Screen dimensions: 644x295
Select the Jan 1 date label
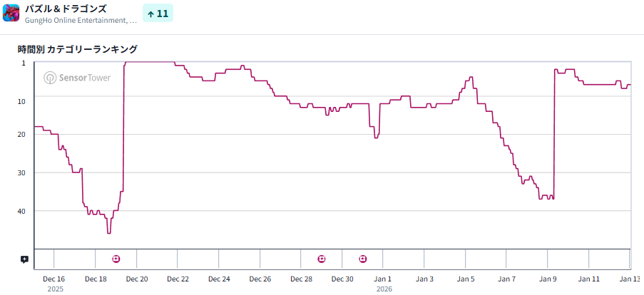[383, 279]
